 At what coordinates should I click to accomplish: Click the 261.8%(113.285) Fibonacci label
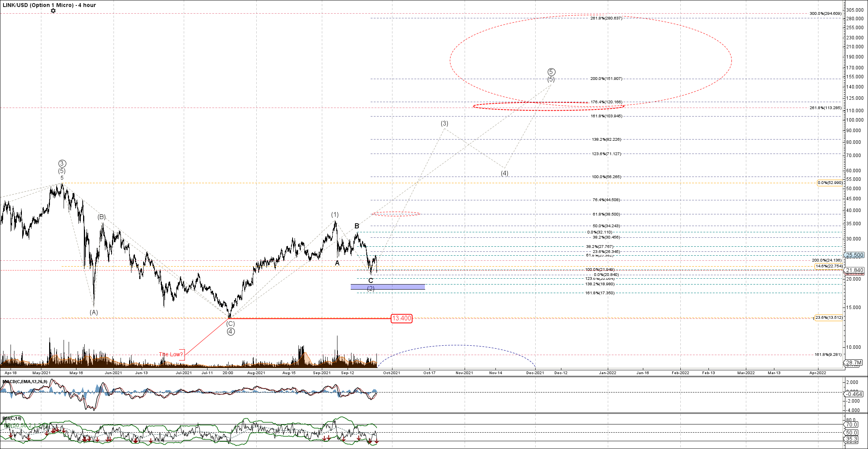[825, 108]
